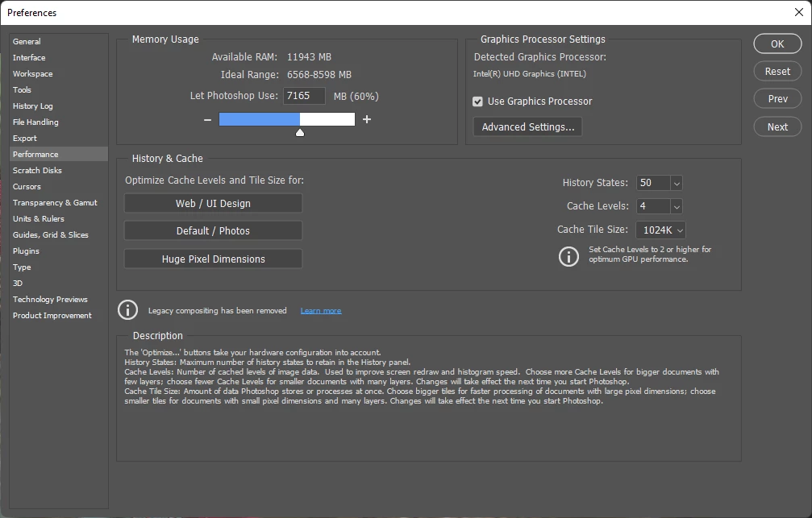Screen dimensions: 812x518
Task: Open Plugins preferences
Action: pyautogui.click(x=58, y=251)
